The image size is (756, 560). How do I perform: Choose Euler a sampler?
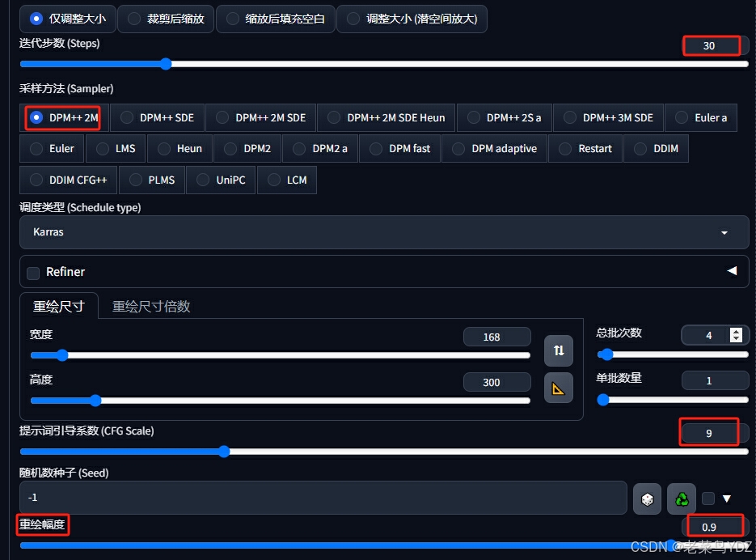coord(701,118)
